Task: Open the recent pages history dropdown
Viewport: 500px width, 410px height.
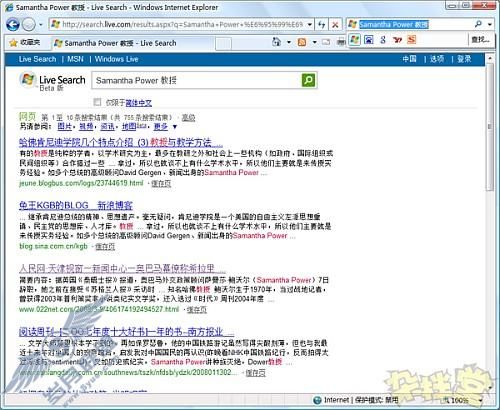Action: (x=41, y=25)
